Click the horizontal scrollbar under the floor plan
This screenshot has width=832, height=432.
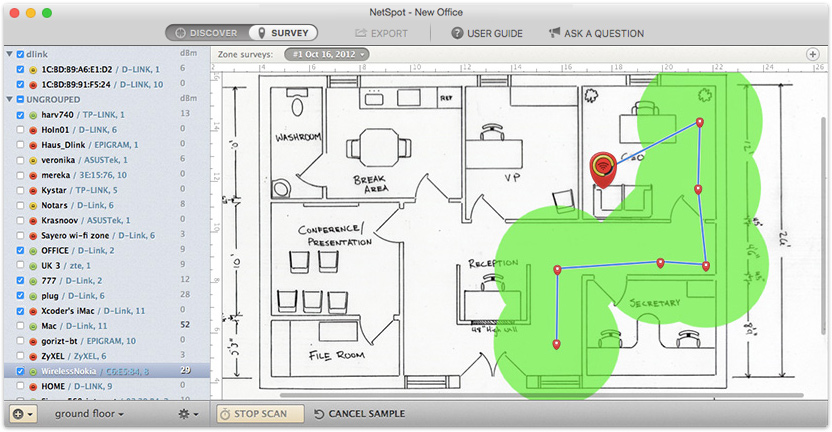[541, 395]
